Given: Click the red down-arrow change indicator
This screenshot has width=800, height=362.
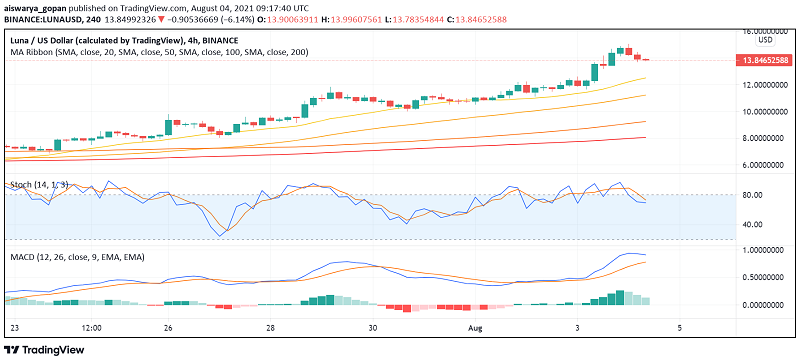Looking at the screenshot, I should [x=161, y=19].
